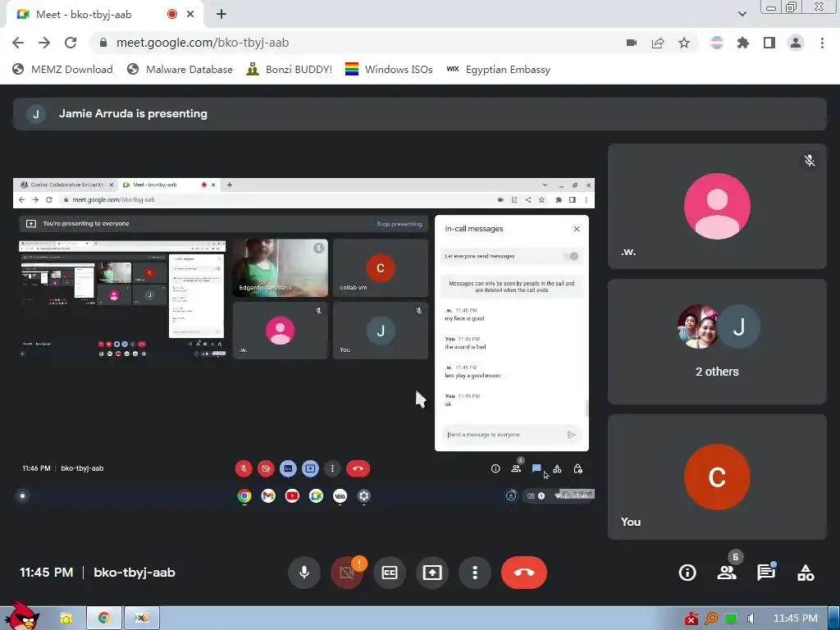Open the taskbar clock 11:45 PM

pos(796,619)
